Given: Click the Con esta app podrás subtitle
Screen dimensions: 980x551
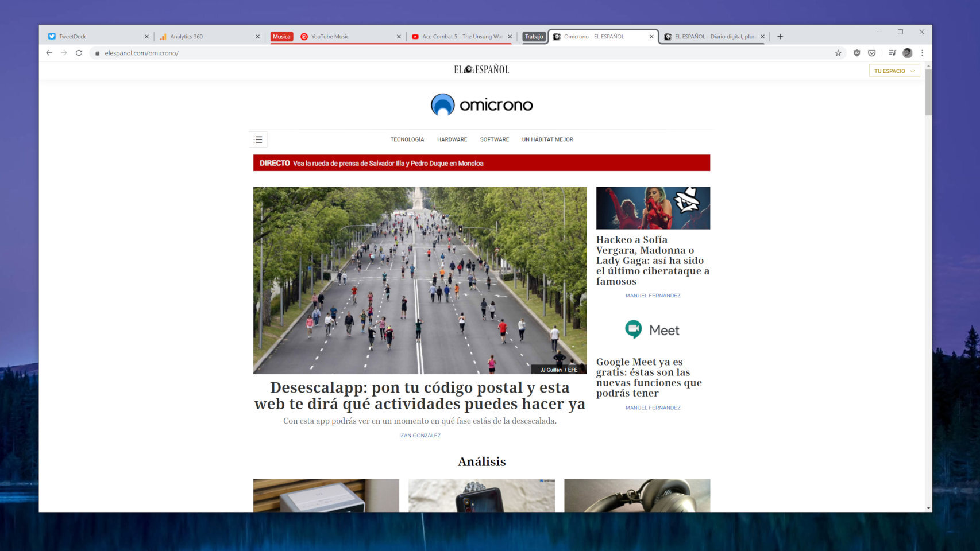Looking at the screenshot, I should click(x=420, y=421).
